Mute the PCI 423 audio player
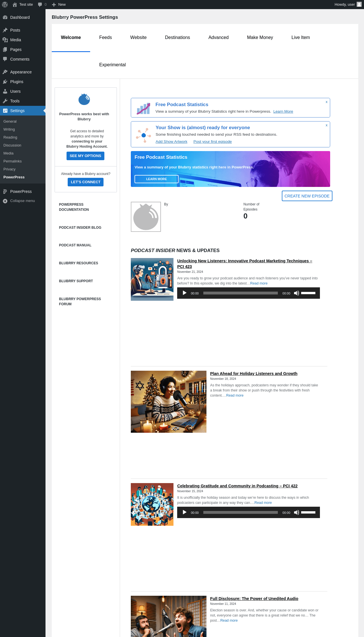364x637 pixels. tap(296, 293)
